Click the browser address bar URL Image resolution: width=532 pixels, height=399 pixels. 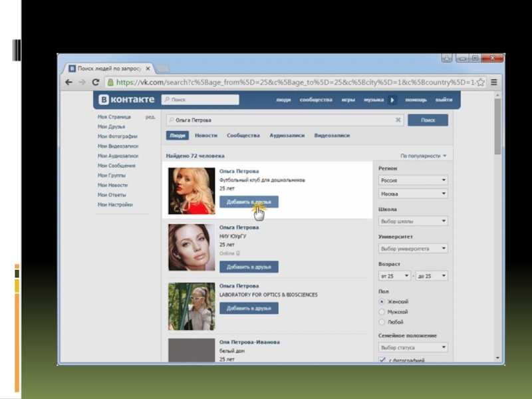295,82
